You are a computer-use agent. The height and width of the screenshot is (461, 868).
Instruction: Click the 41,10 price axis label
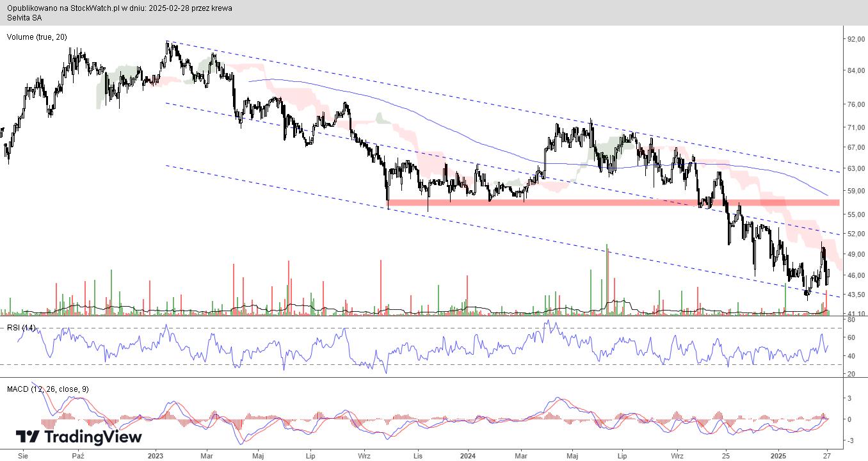[855, 312]
